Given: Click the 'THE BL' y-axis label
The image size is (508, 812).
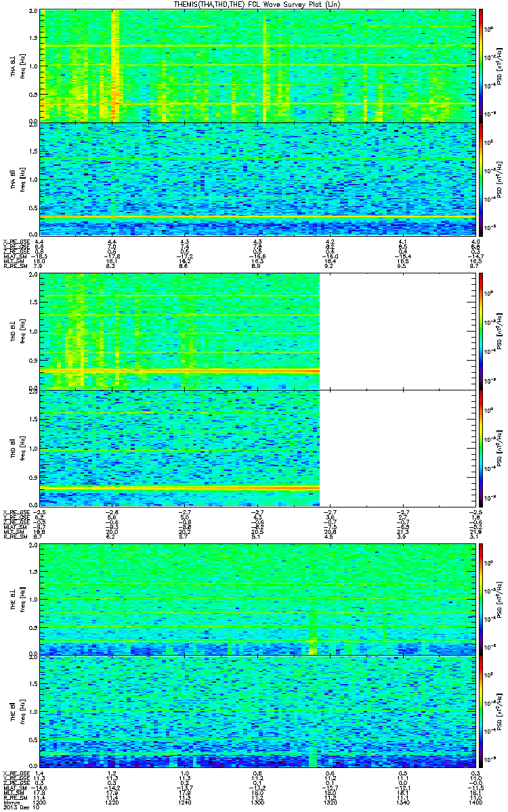Looking at the screenshot, I should 14,600.
